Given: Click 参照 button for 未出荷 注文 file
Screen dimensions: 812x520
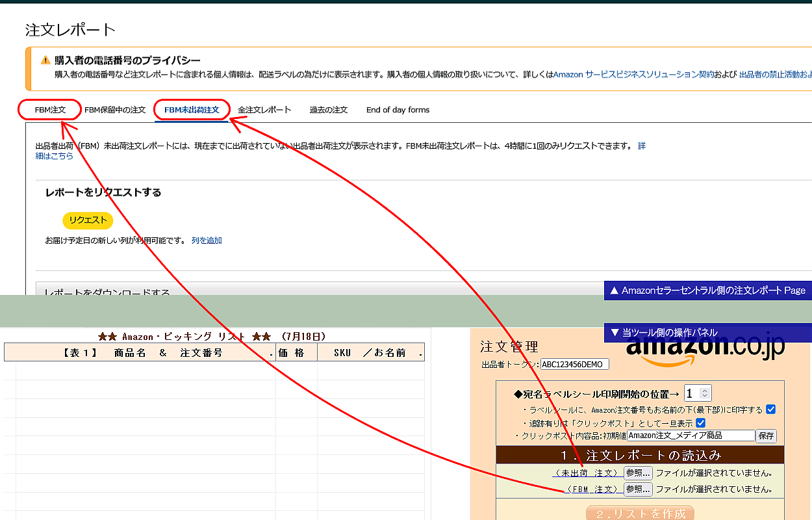Looking at the screenshot, I should (x=638, y=473).
